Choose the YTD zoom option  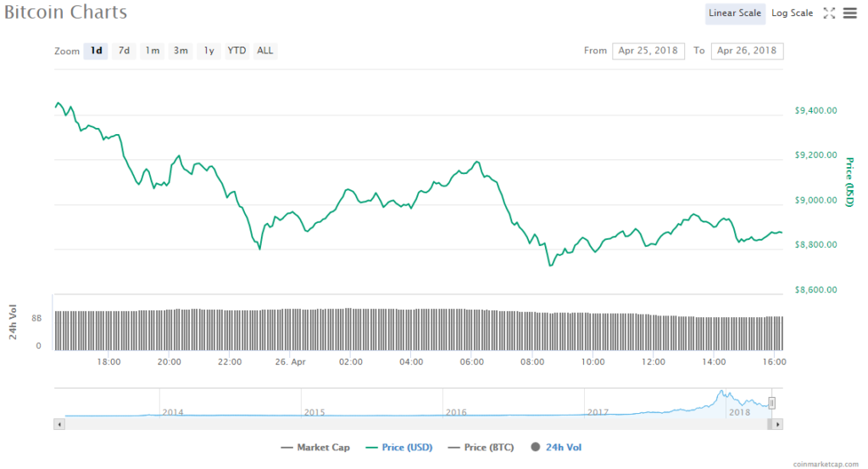point(236,51)
